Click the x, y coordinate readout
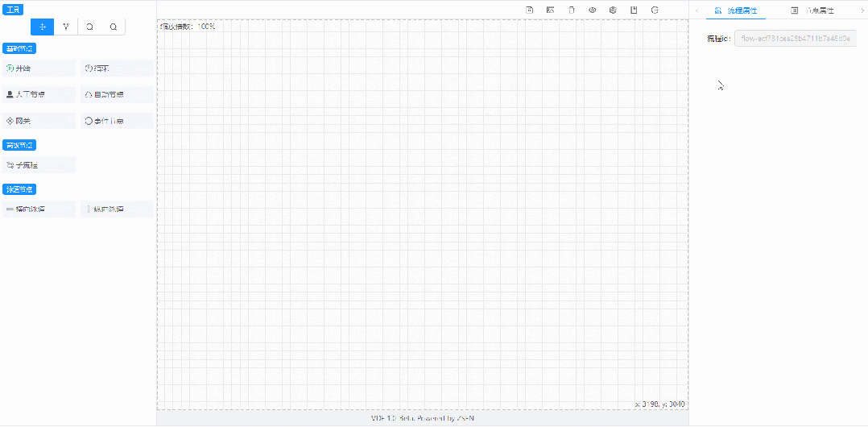The width and height of the screenshot is (868, 427). click(x=660, y=404)
